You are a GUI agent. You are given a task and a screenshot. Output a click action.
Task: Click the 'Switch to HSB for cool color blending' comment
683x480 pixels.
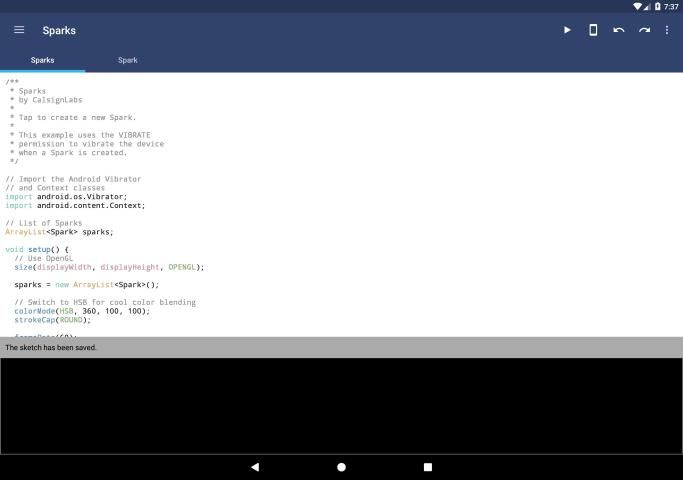(x=105, y=302)
